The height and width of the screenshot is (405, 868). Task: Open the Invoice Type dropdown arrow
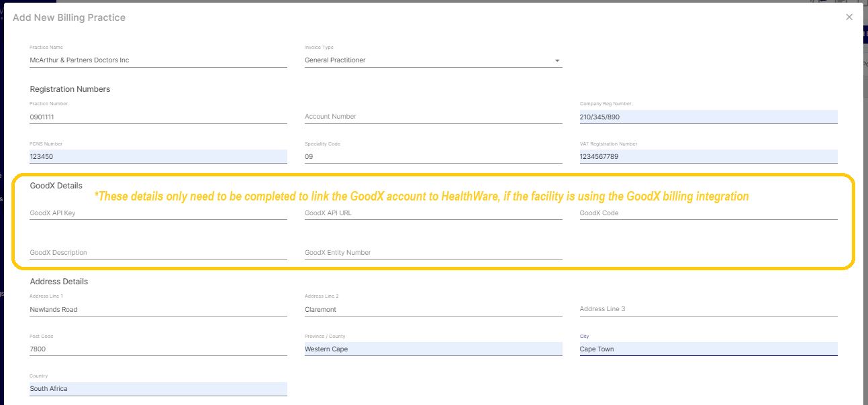tap(557, 61)
